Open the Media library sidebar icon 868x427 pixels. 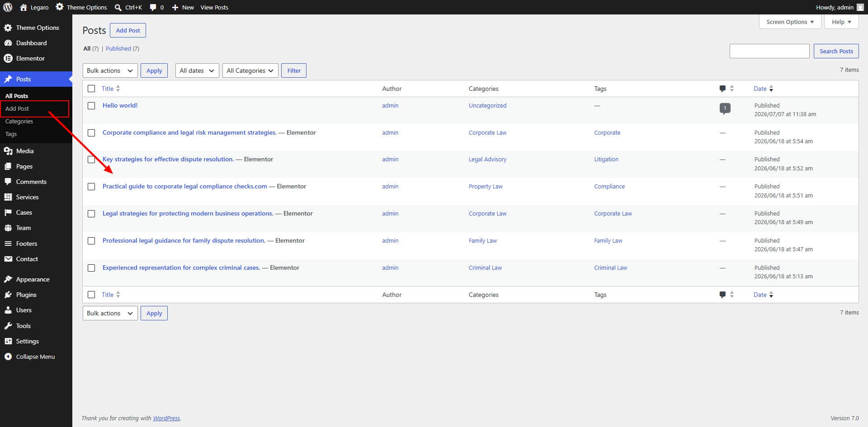(8, 151)
